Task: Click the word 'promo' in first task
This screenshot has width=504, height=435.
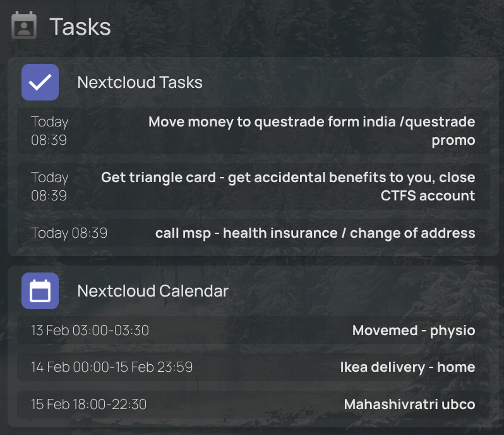Action: click(453, 140)
